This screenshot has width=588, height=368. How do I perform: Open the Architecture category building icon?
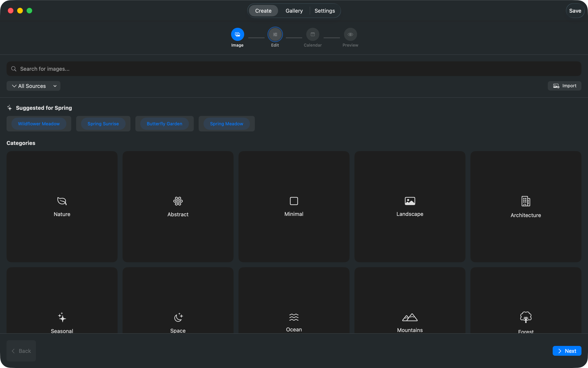tap(526, 201)
